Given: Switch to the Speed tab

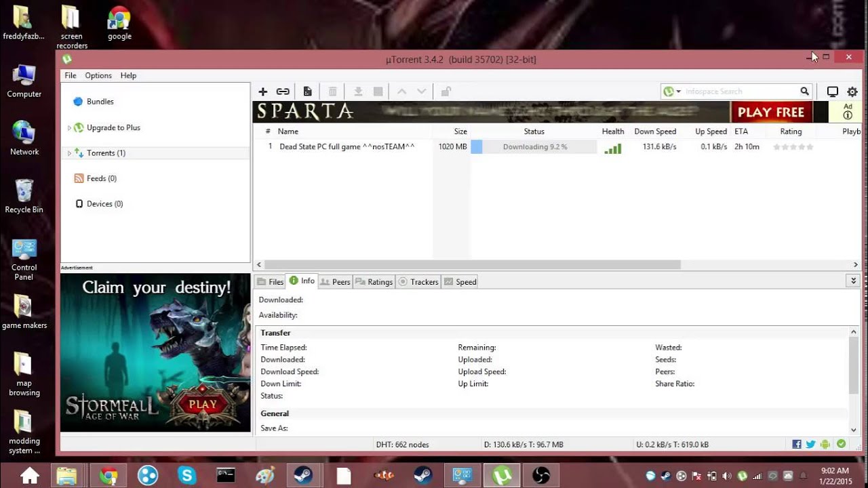Looking at the screenshot, I should click(460, 282).
